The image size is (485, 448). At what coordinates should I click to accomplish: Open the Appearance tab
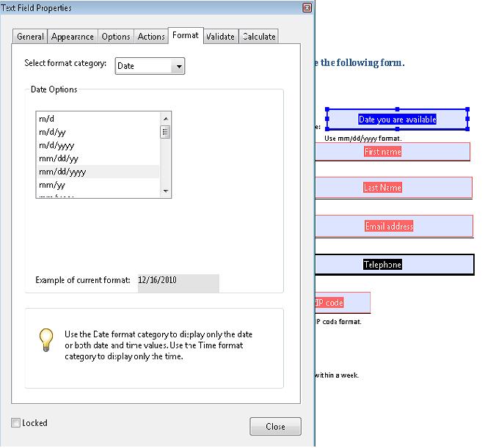pyautogui.click(x=73, y=37)
